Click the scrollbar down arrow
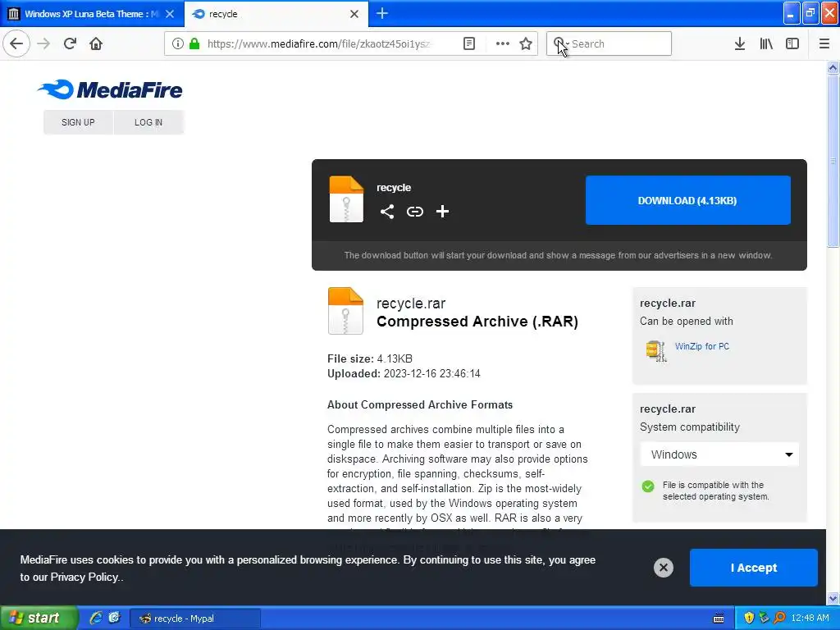 [833, 598]
